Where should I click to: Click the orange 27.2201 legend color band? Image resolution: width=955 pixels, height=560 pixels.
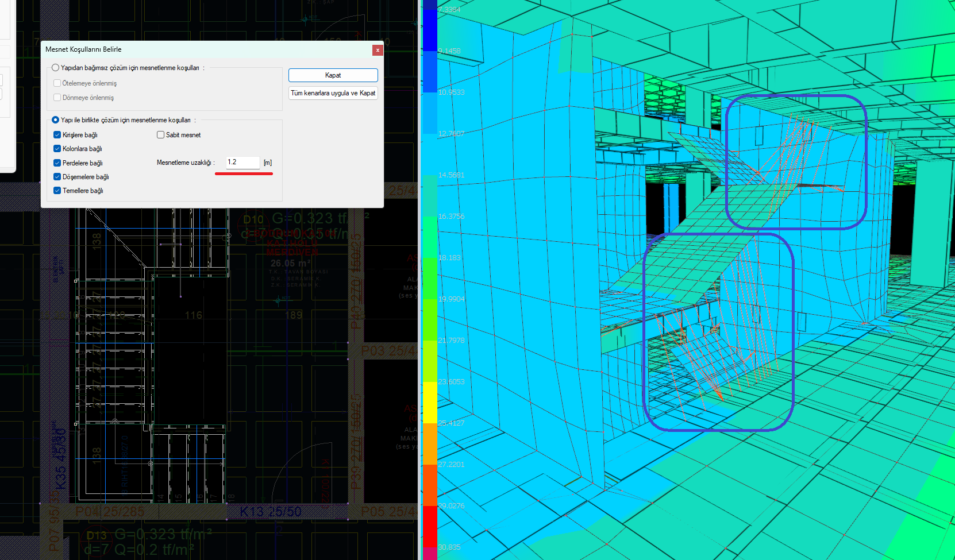tap(430, 444)
